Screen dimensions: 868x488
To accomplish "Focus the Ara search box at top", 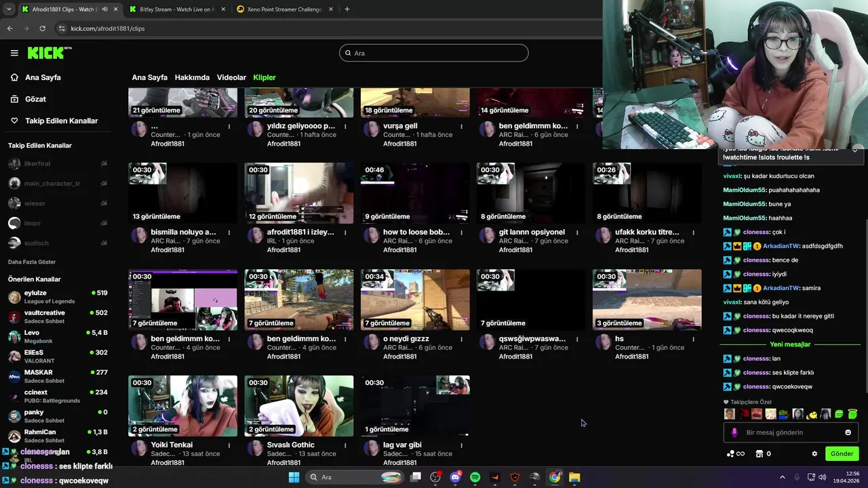I will pos(434,53).
